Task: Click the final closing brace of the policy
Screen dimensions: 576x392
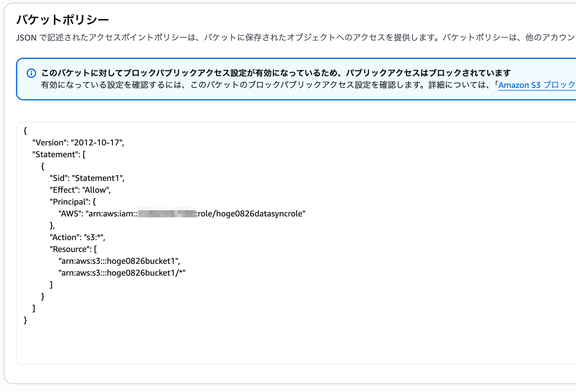Action: point(25,320)
